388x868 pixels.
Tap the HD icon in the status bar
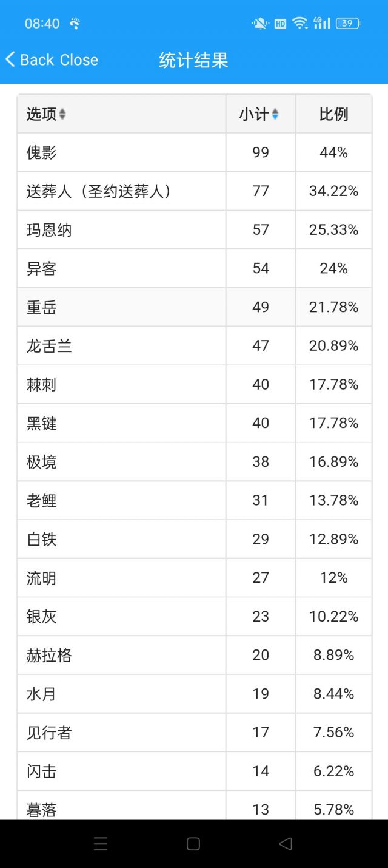pos(280,23)
